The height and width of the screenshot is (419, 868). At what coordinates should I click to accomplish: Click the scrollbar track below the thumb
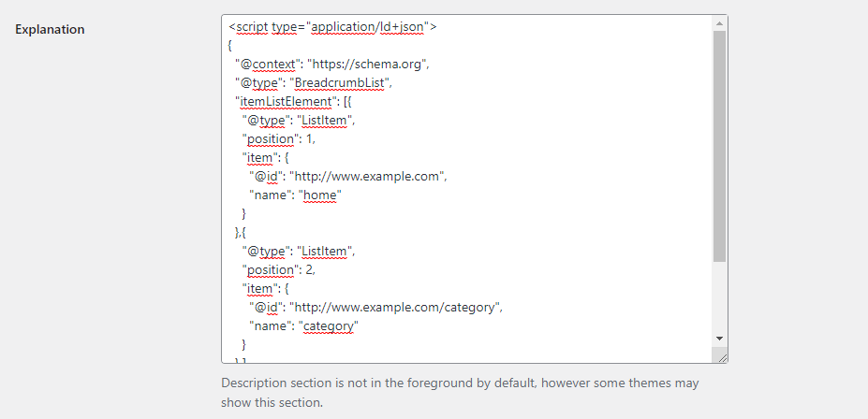tap(719, 296)
